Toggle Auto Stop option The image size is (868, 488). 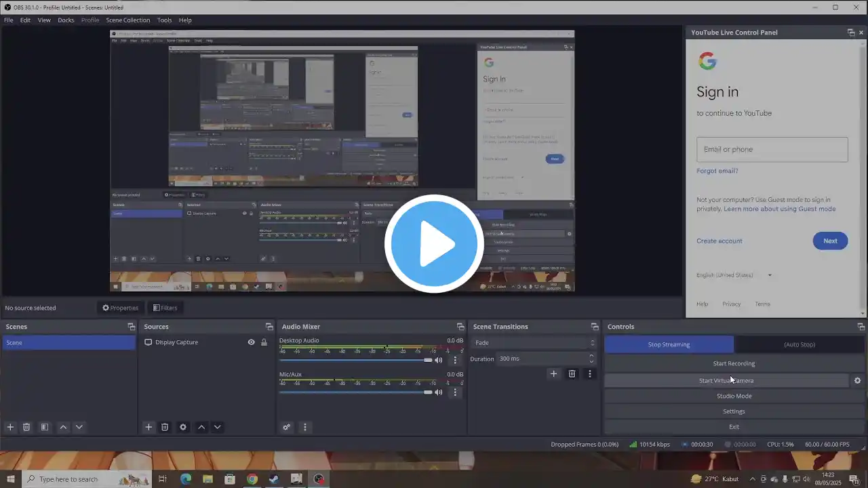click(x=800, y=344)
